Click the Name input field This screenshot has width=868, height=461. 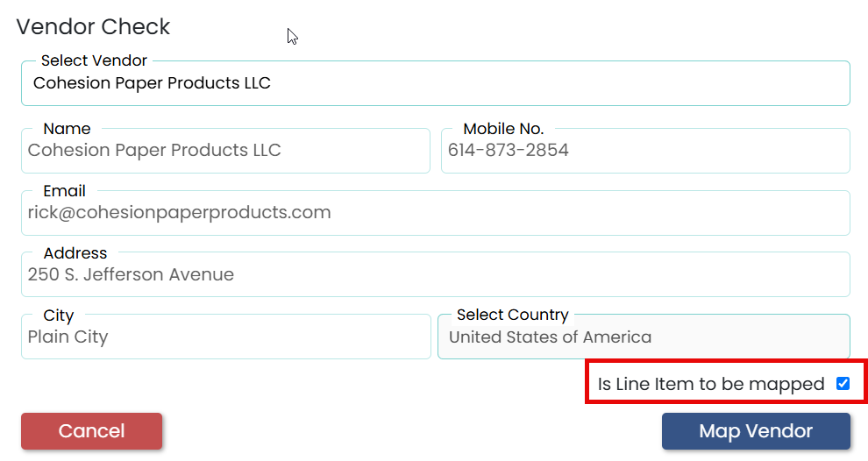(225, 151)
